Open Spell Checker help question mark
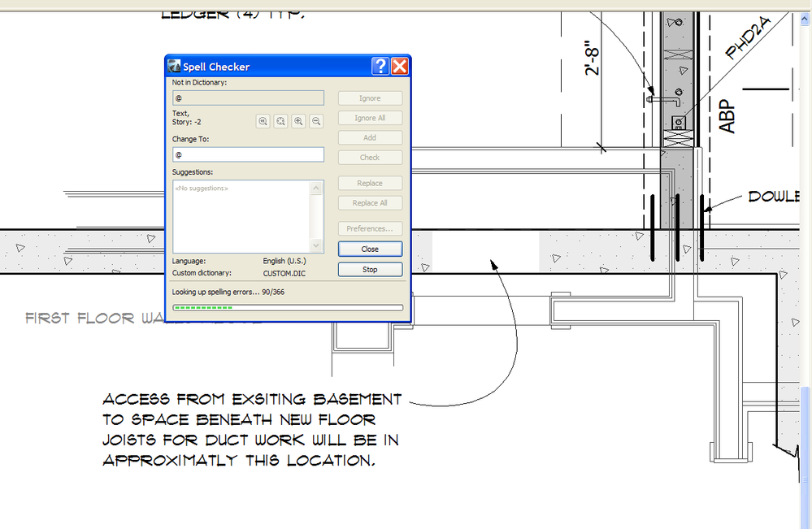The image size is (812, 529). (380, 67)
